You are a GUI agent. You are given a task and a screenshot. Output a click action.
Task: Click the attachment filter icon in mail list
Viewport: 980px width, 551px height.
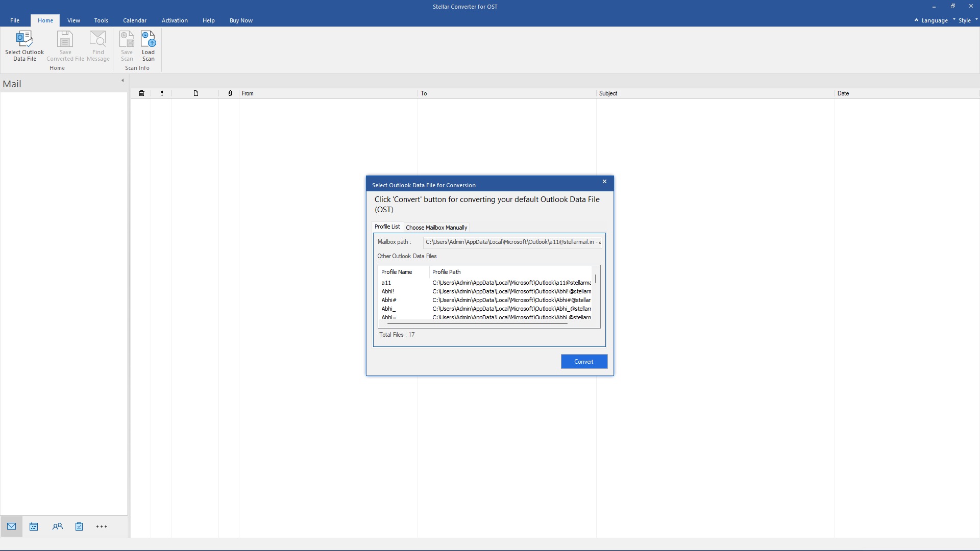231,93
